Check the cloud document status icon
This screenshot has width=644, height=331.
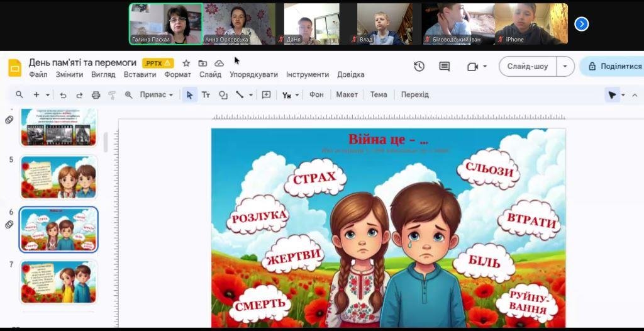[219, 64]
